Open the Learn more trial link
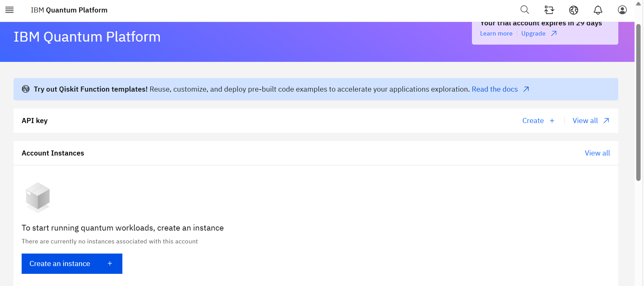This screenshot has height=286, width=644. click(x=496, y=33)
